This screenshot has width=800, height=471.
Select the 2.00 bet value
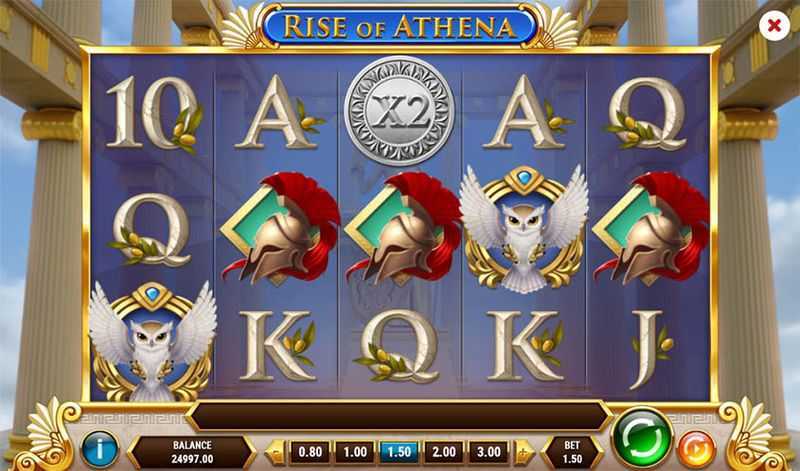point(444,452)
